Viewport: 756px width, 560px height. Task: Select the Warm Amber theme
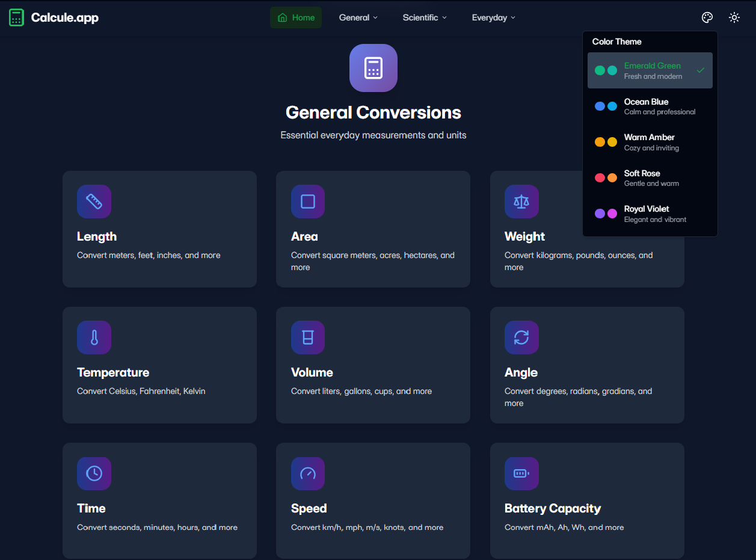(x=650, y=142)
